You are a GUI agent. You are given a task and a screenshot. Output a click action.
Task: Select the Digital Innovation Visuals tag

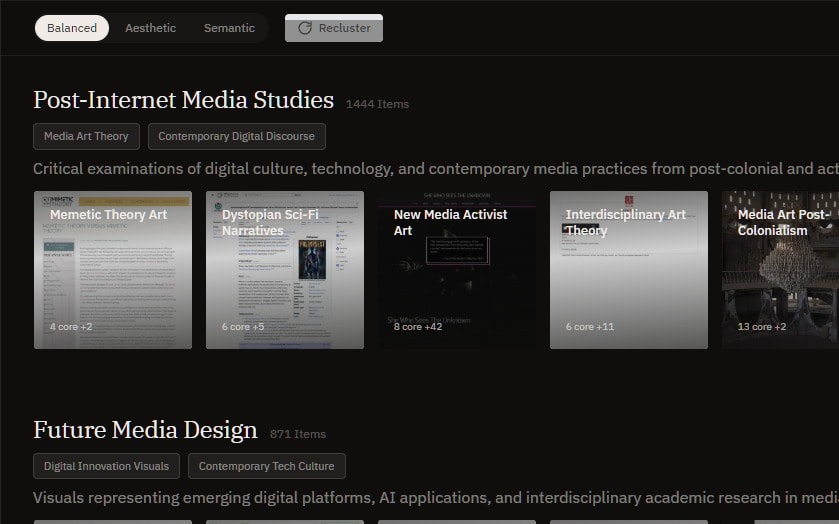pos(106,466)
